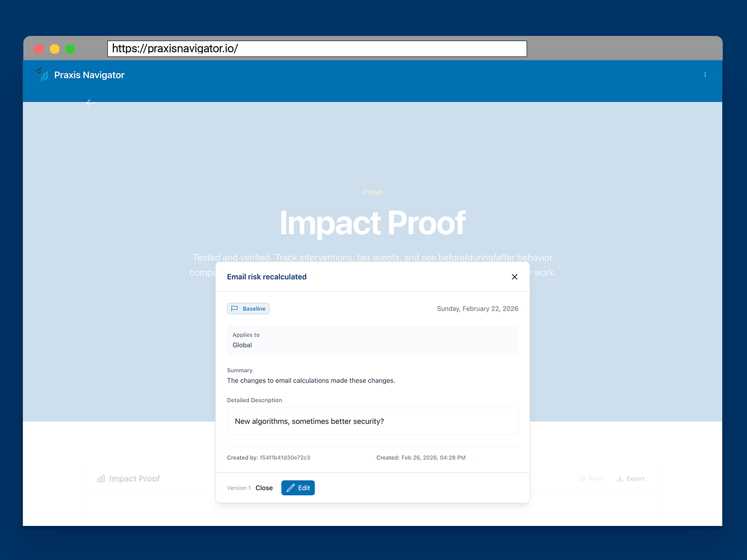Expand the Applies to Global section

372,340
